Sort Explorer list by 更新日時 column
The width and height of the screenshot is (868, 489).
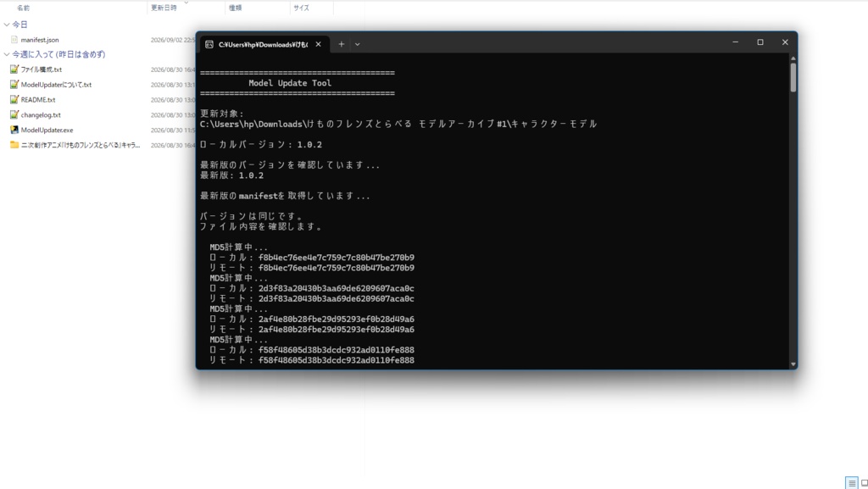[x=164, y=8]
